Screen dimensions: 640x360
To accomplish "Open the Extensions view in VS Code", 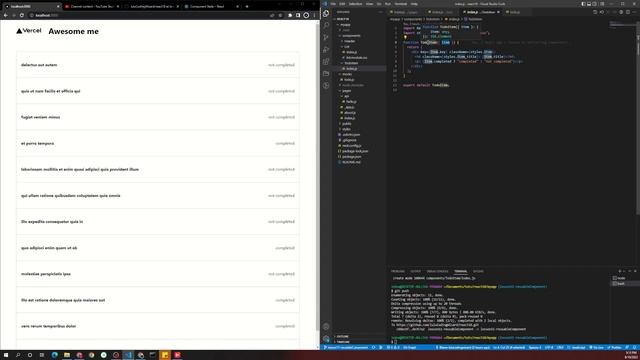I will (x=326, y=62).
